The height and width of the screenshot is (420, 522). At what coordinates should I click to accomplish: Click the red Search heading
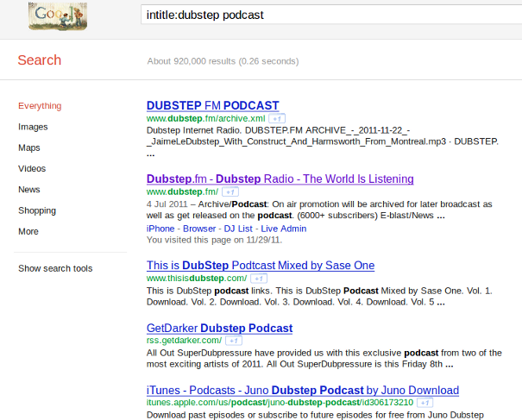coord(40,60)
